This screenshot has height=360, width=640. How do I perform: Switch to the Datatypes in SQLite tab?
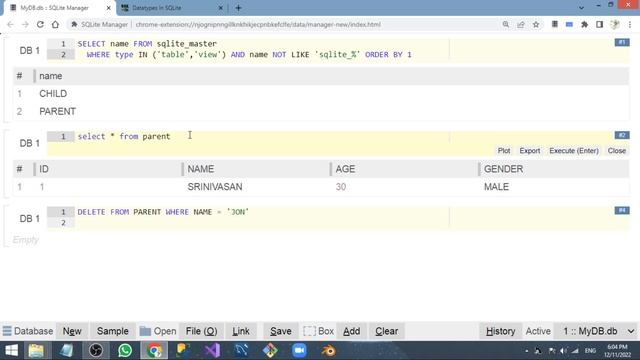click(x=171, y=8)
